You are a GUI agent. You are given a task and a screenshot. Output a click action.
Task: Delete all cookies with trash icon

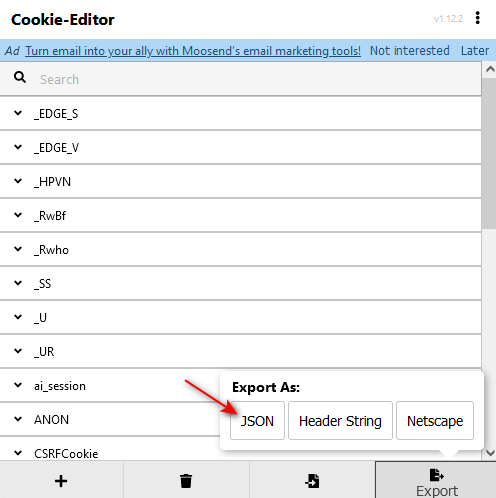(186, 481)
